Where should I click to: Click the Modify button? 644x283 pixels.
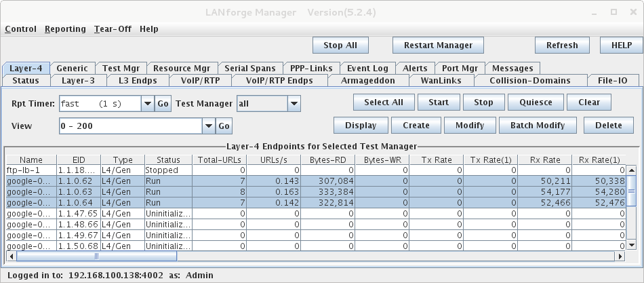[470, 126]
